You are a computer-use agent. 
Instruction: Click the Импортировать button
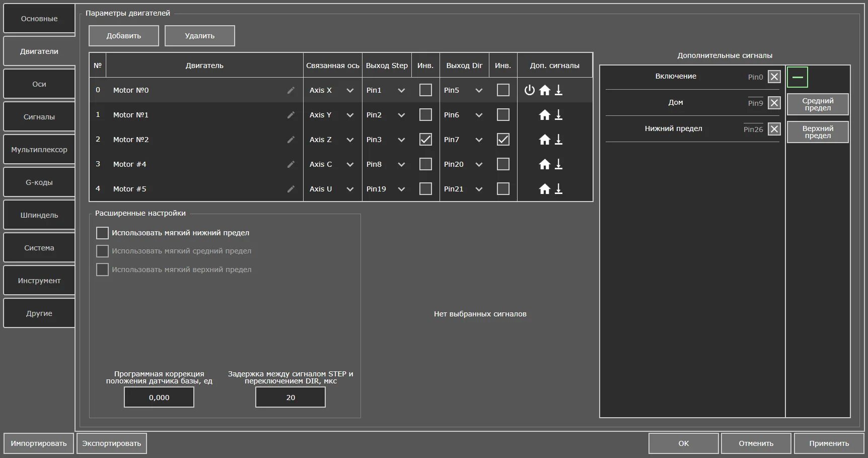click(39, 443)
